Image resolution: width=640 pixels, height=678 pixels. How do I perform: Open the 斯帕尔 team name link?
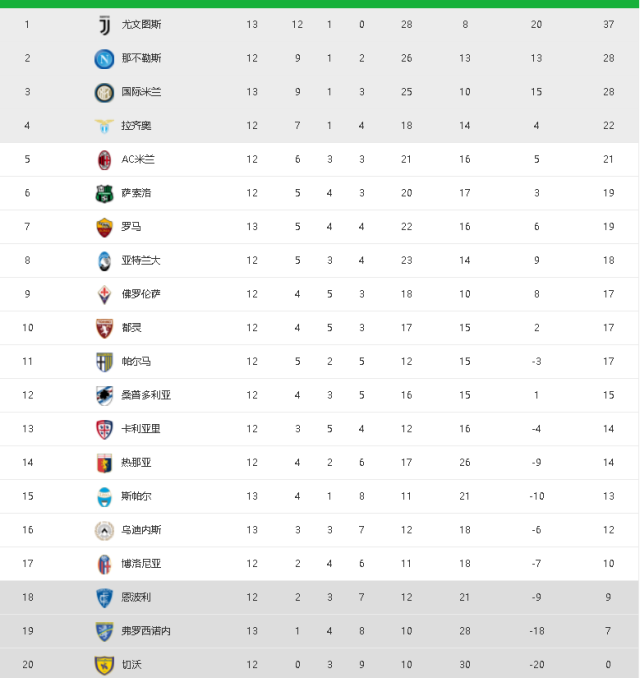click(136, 496)
